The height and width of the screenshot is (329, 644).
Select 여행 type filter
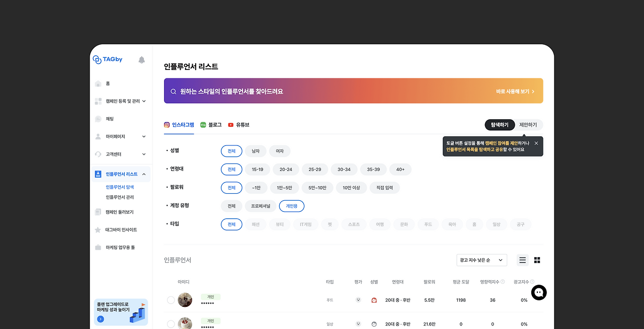click(380, 224)
